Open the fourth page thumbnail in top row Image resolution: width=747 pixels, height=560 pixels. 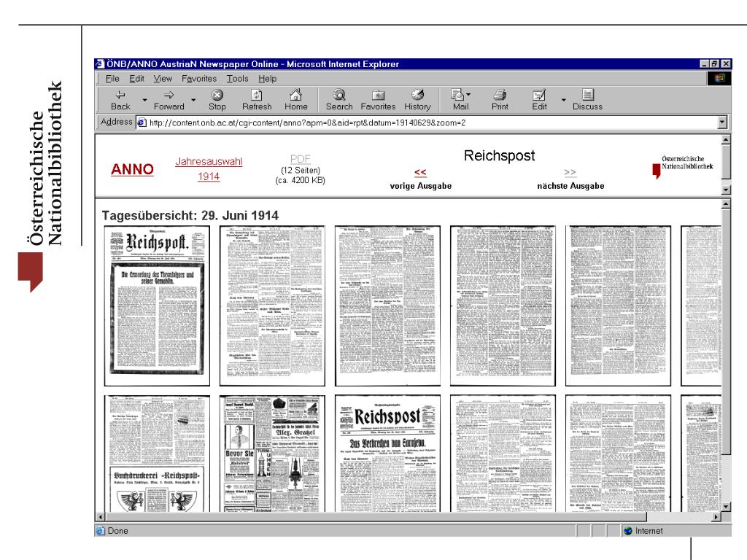point(503,306)
